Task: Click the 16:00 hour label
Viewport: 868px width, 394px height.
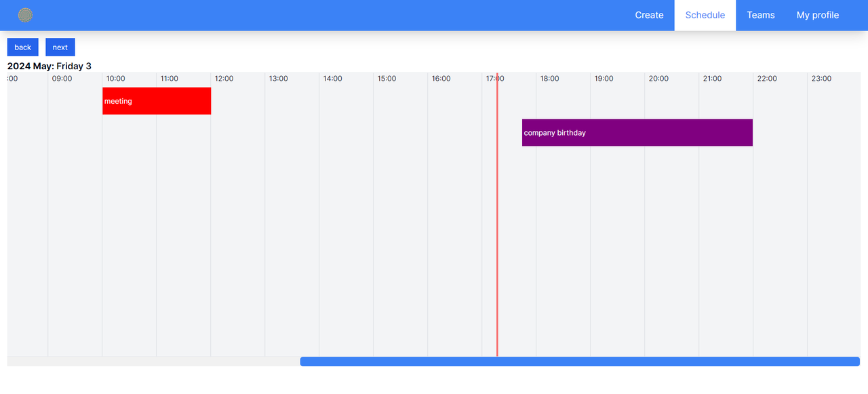Action: click(x=441, y=79)
